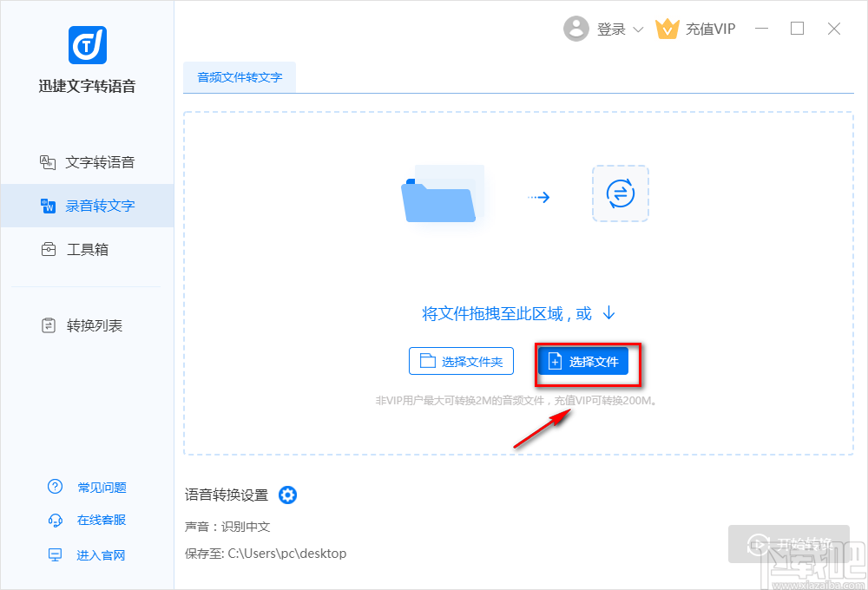
Task: Click the 语音转换设置 gear icon
Action: 287,495
